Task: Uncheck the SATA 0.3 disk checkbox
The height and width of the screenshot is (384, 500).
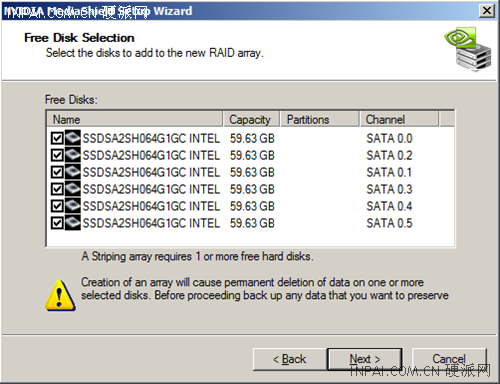Action: click(x=57, y=189)
